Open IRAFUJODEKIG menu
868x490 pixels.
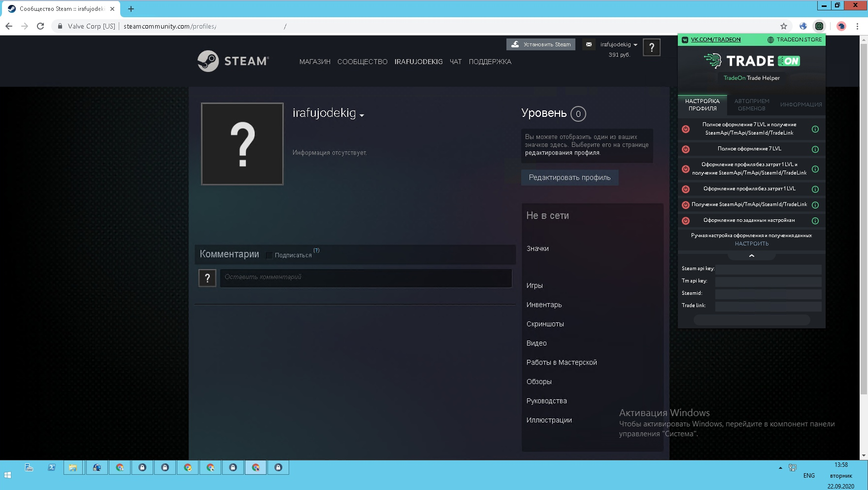pos(419,62)
